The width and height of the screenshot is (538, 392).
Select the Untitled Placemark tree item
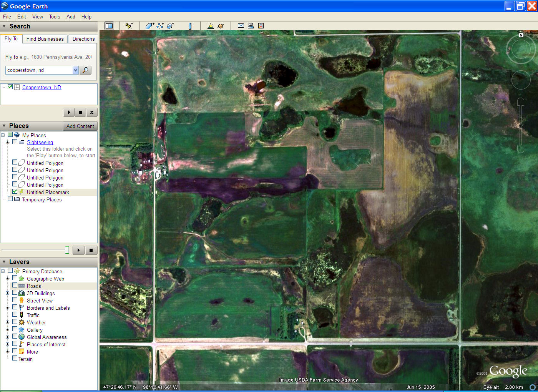(x=48, y=192)
